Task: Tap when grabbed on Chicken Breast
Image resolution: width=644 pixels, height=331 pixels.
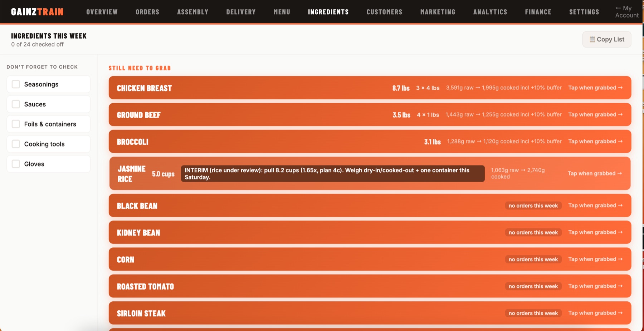Action: pyautogui.click(x=595, y=88)
